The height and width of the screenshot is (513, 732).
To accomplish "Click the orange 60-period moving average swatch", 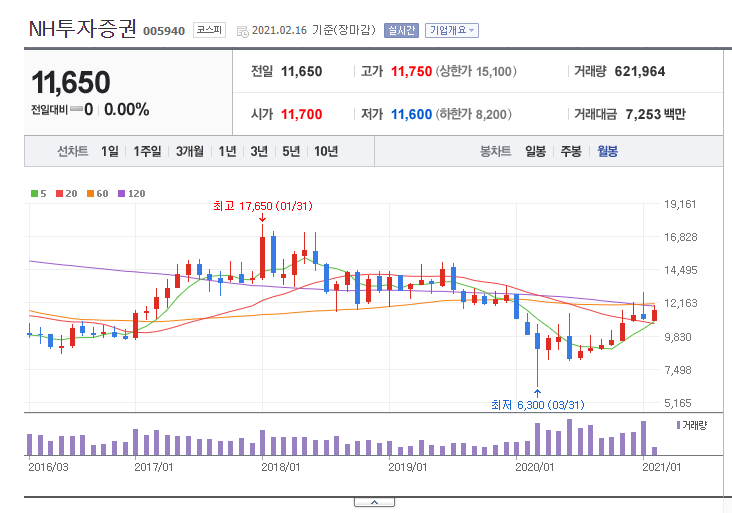I will click(91, 193).
